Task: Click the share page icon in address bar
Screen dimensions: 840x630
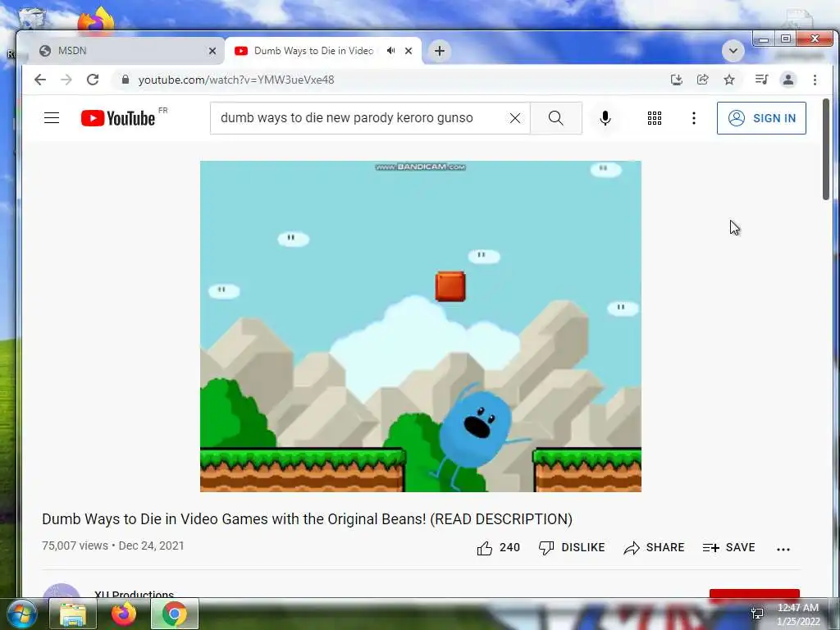Action: [x=702, y=80]
